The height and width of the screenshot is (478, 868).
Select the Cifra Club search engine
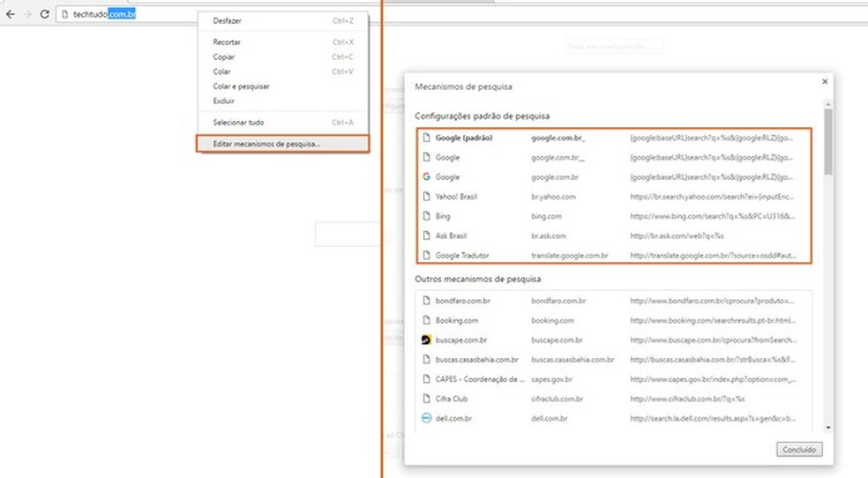coord(614,399)
